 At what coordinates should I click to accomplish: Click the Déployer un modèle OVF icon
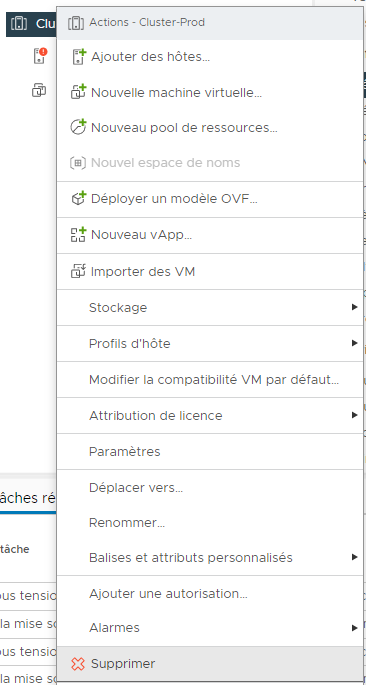[x=78, y=199]
